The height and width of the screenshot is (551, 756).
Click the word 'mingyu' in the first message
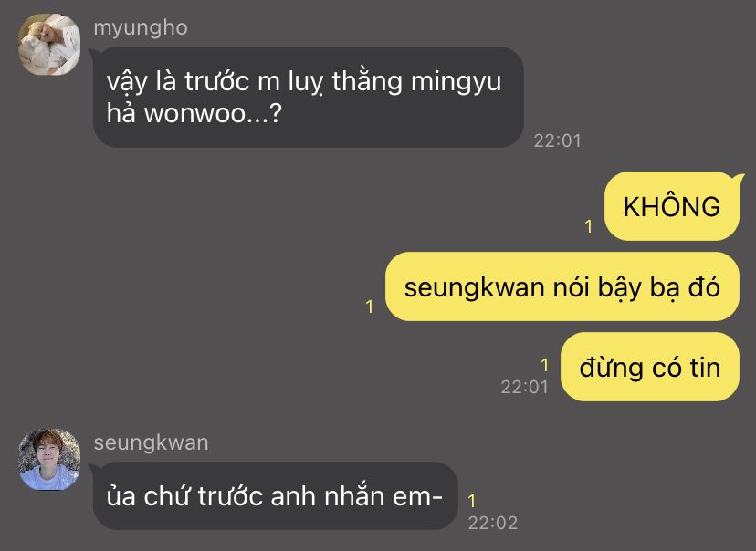457,82
